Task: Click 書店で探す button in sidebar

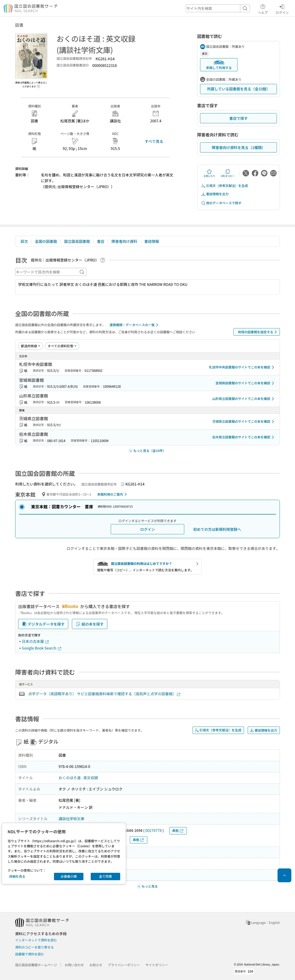Action: pyautogui.click(x=238, y=118)
